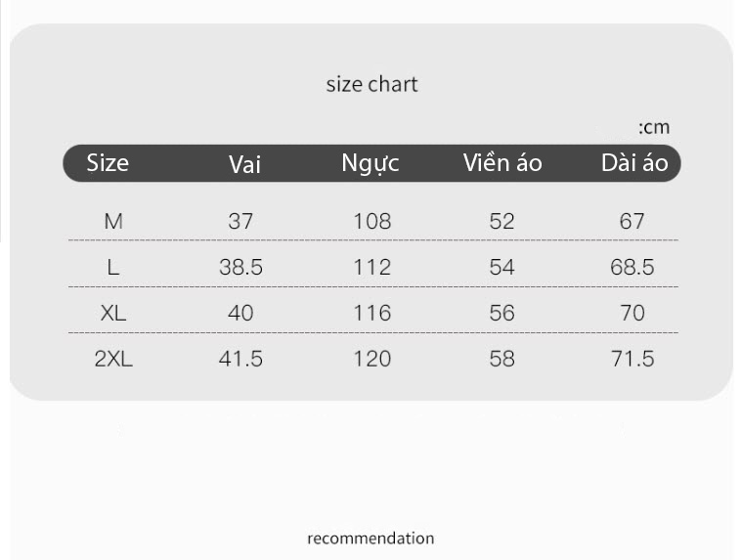Image resolution: width=741 pixels, height=560 pixels.
Task: Select the 71.5 length value
Action: pos(632,359)
